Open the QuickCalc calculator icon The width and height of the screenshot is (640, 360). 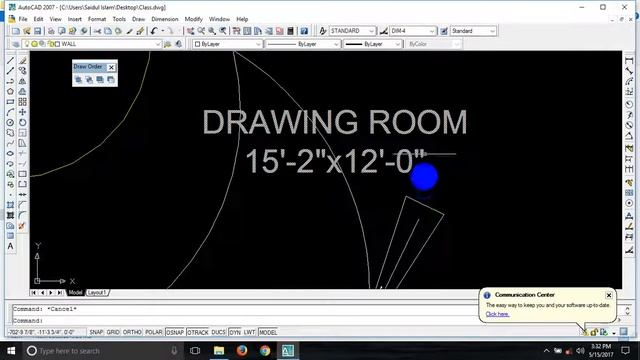coord(291,31)
